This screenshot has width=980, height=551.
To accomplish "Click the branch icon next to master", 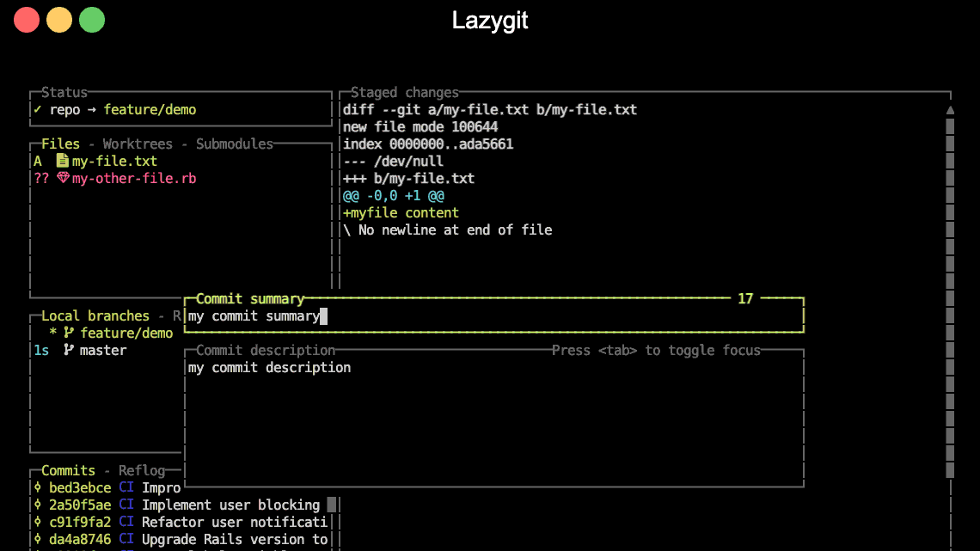I will coord(69,350).
